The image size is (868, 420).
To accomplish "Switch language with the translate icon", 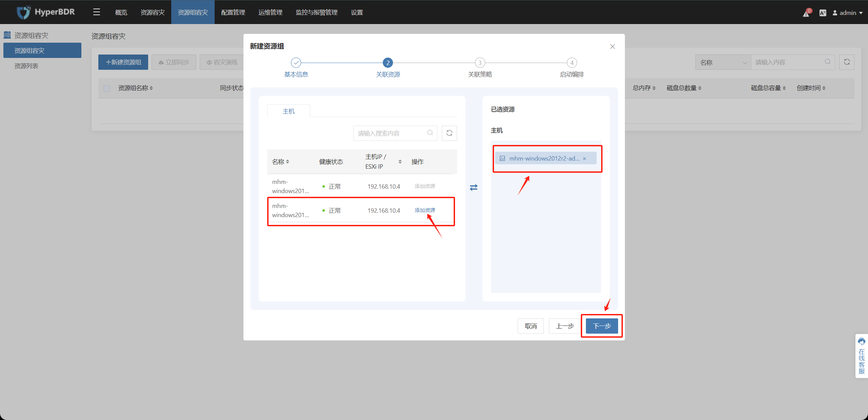I will coord(823,13).
